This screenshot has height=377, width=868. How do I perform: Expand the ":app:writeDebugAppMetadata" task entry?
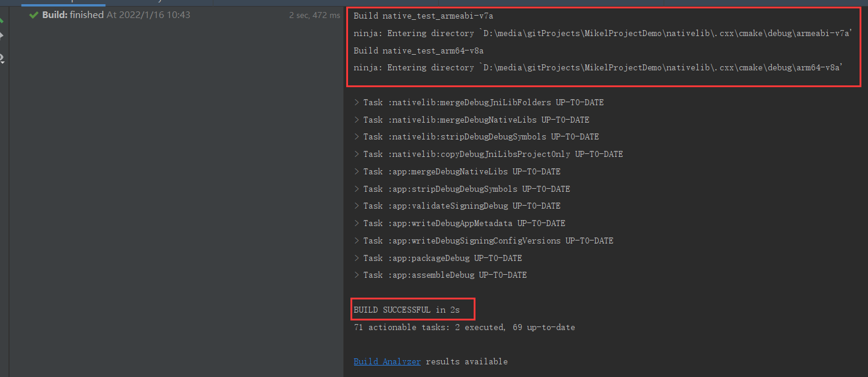coord(356,223)
